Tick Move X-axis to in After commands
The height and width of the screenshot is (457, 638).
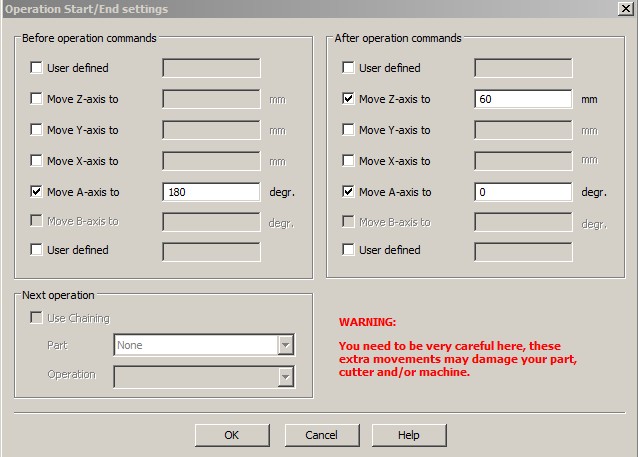[x=349, y=161]
